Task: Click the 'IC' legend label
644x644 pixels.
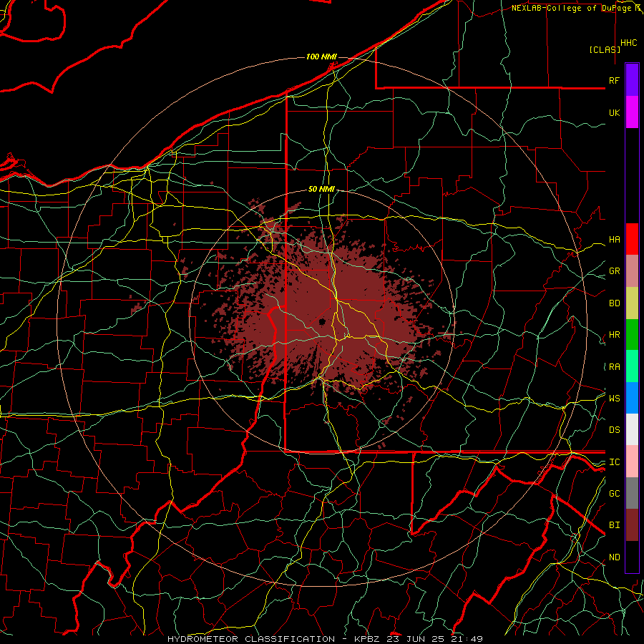Action: pos(614,462)
